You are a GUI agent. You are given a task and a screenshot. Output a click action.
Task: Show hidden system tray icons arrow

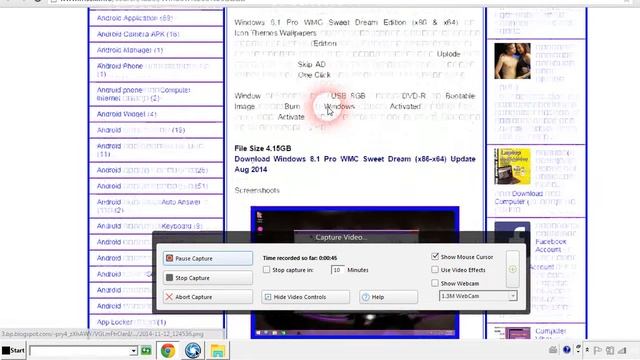click(587, 350)
